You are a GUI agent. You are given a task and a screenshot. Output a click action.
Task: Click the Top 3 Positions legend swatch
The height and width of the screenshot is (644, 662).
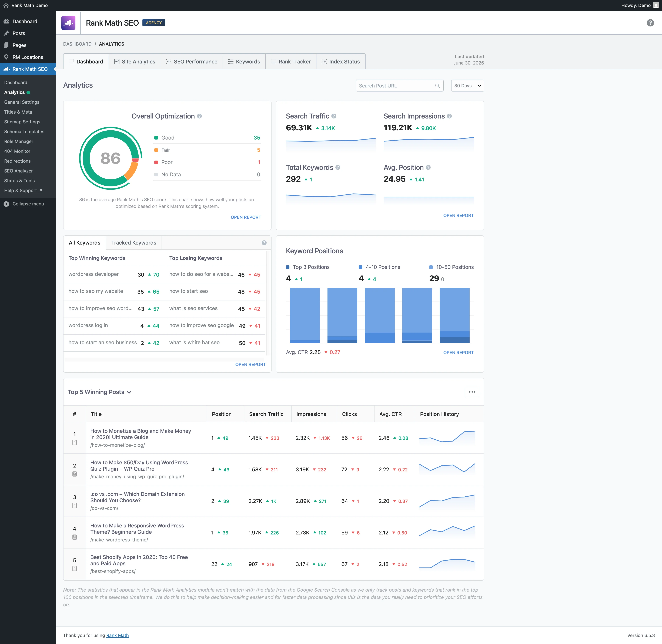click(288, 267)
